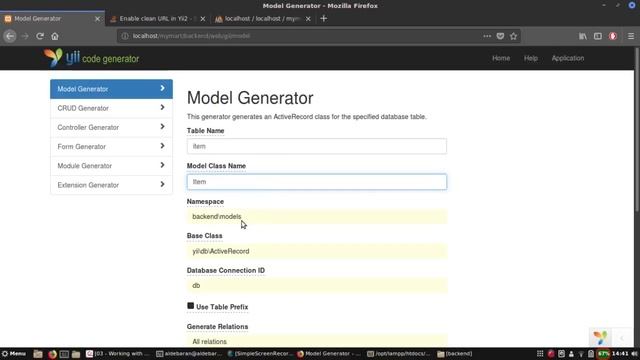Open page actions three-dot menu in address bar
The width and height of the screenshot is (640, 360).
coord(487,36)
